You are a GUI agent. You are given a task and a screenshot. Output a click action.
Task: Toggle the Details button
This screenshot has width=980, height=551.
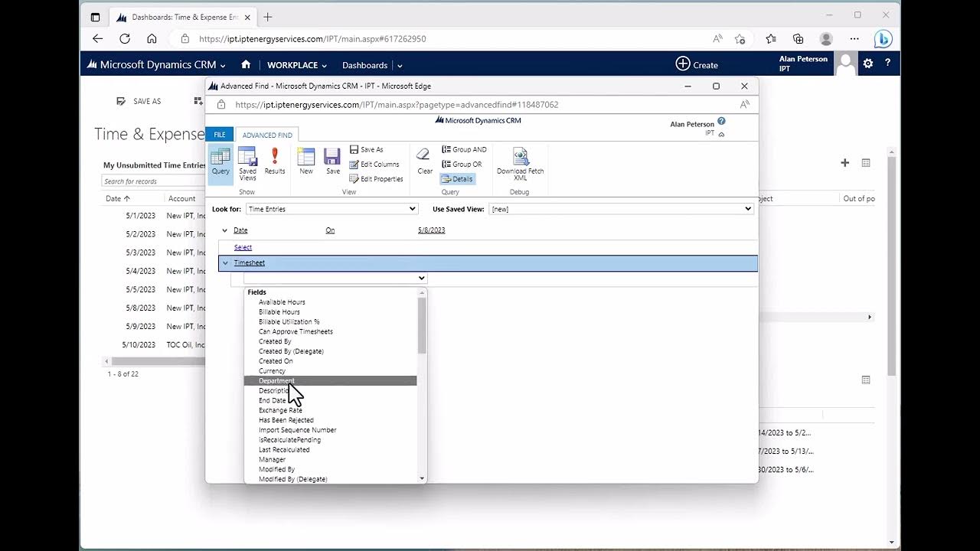457,179
